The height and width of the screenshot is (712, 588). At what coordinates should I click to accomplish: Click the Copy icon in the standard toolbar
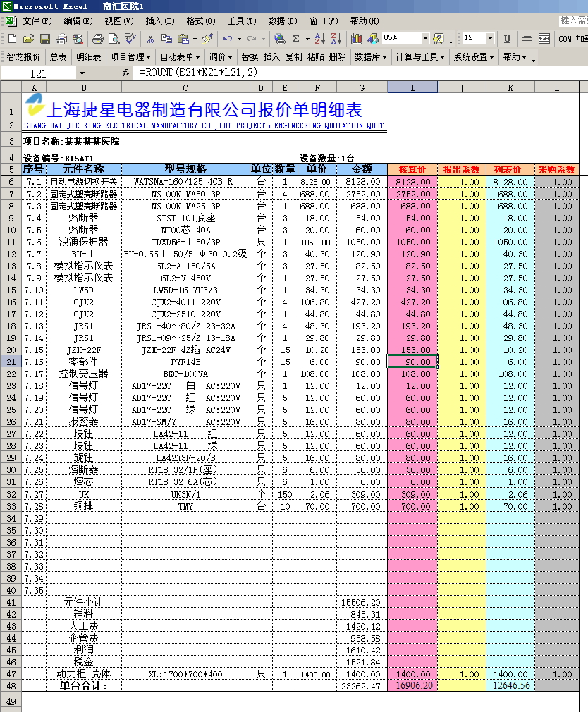[x=166, y=39]
